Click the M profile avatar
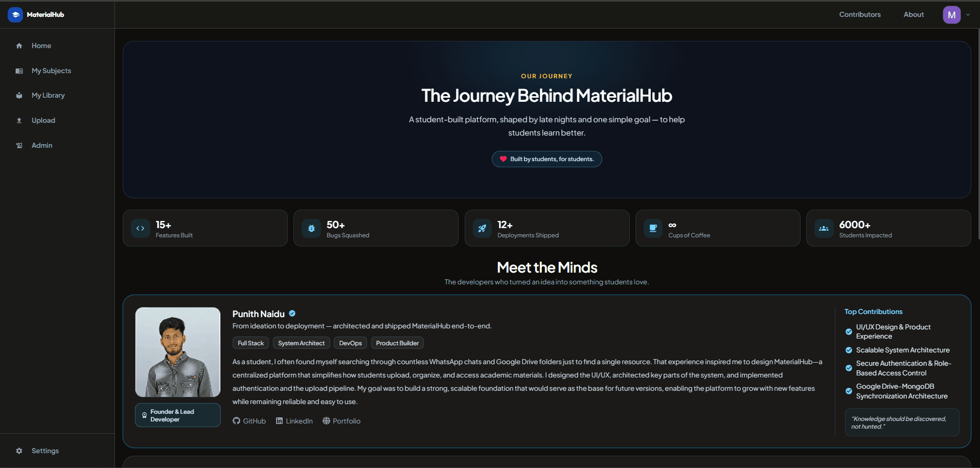The height and width of the screenshot is (468, 980). click(x=951, y=15)
